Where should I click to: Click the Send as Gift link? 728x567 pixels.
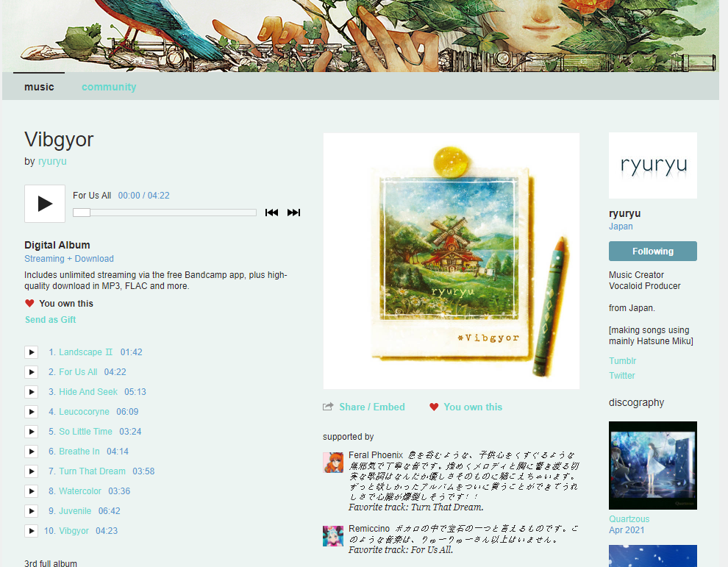point(50,320)
